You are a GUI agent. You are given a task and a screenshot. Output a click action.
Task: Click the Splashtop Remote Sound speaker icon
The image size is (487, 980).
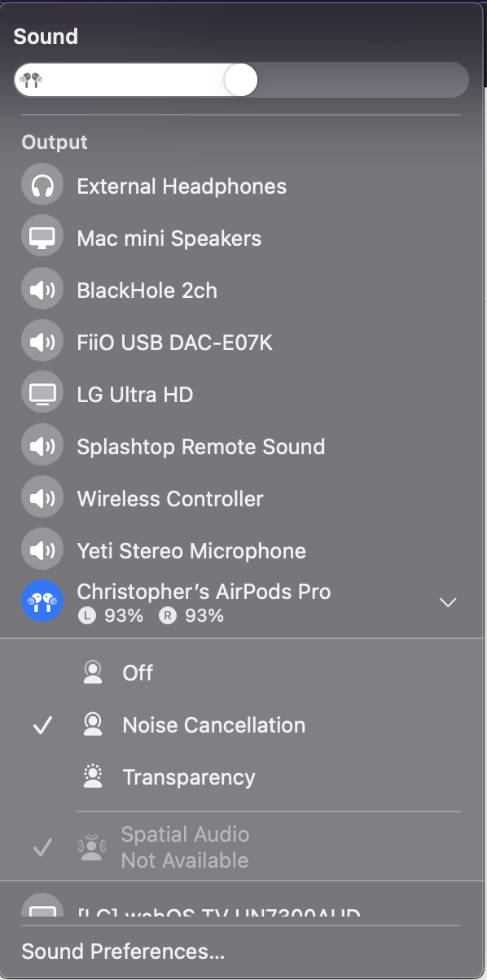click(x=42, y=447)
